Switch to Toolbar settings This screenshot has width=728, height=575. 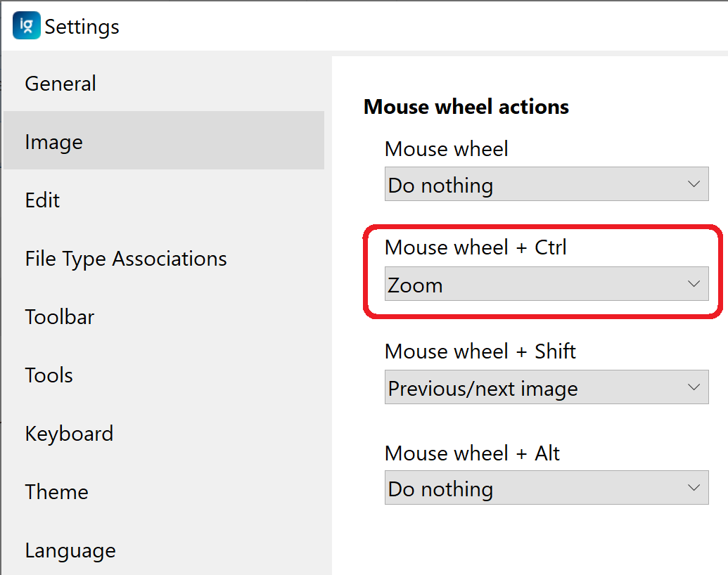[x=59, y=317]
